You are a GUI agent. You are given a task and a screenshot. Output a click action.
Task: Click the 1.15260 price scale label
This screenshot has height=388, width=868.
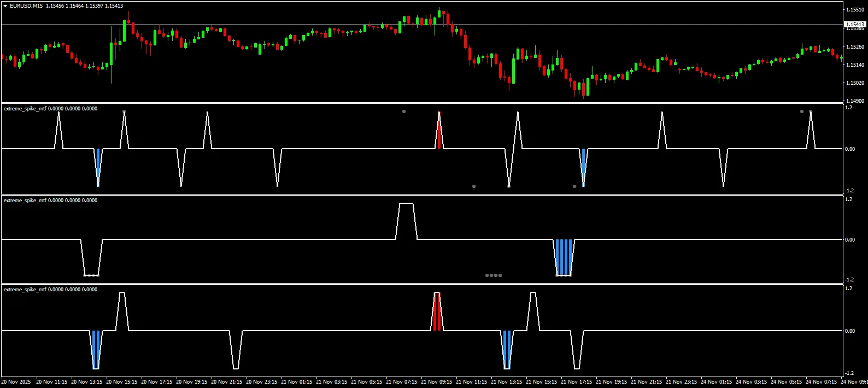855,47
